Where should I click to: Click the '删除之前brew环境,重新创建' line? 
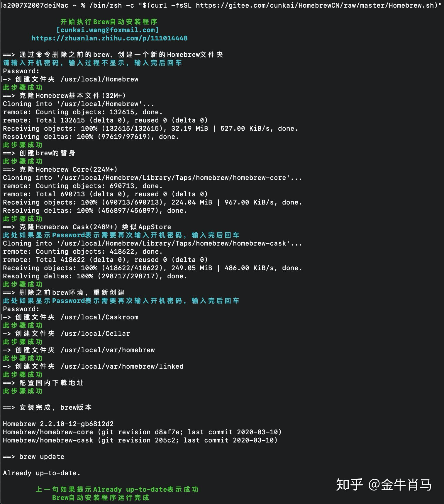tap(64, 292)
